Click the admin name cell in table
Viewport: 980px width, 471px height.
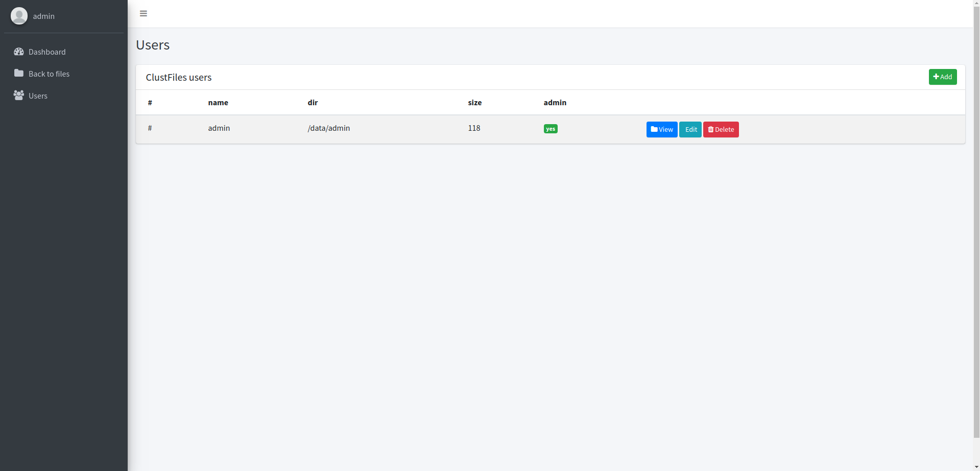[x=219, y=128]
